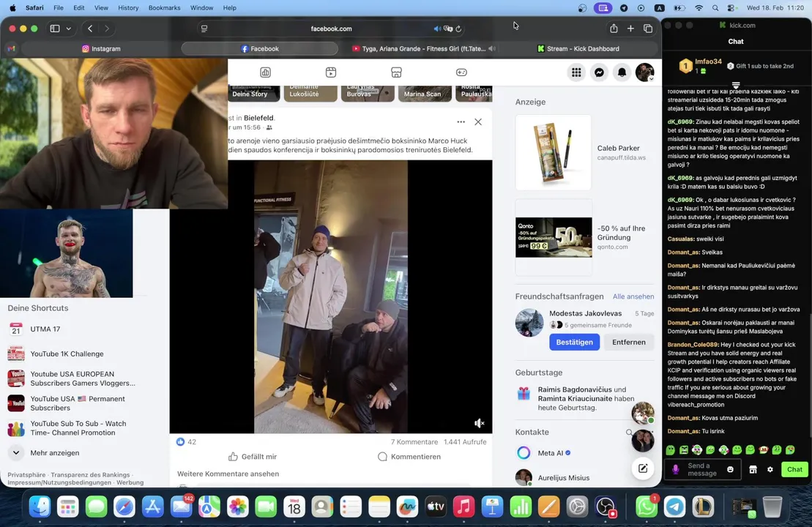
Task: Like the post with Gefällt mir
Action: (253, 457)
